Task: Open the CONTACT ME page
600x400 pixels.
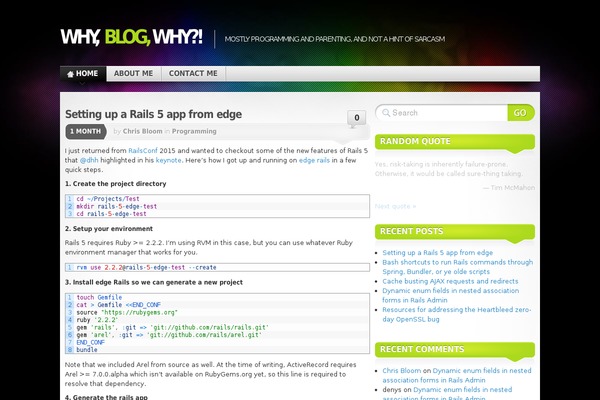Action: click(x=193, y=73)
